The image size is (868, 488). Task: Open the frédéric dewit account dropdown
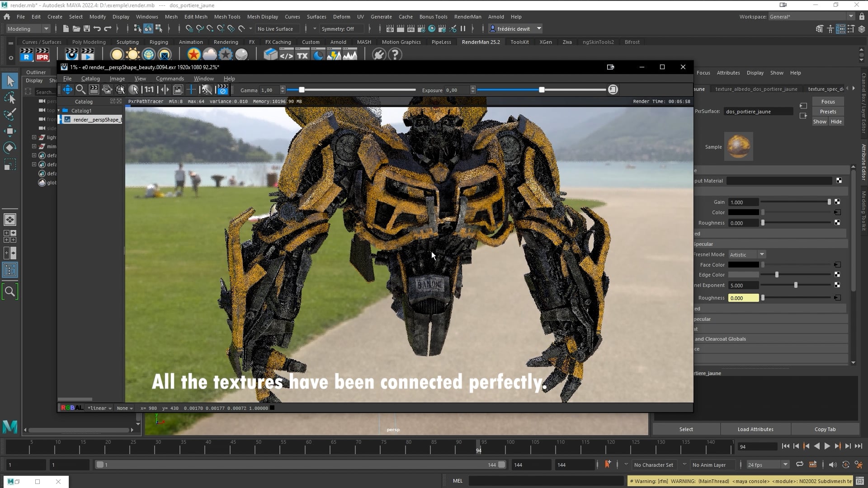pyautogui.click(x=515, y=28)
